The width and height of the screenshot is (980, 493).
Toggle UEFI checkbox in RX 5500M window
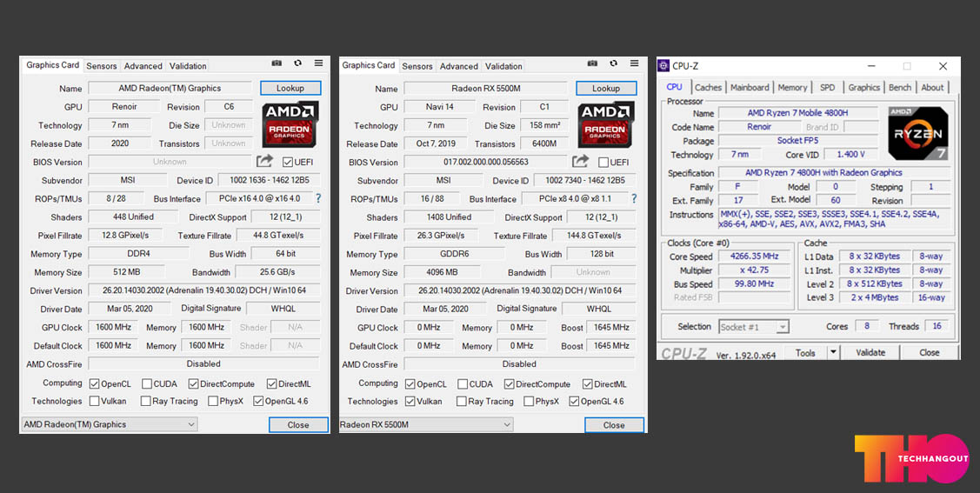(603, 162)
